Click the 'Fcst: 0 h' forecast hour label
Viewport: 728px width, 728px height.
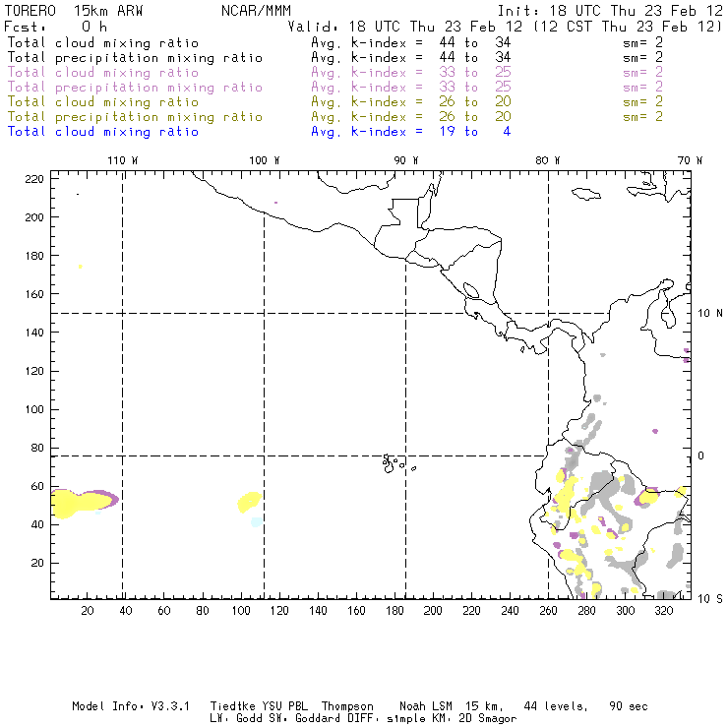(x=55, y=27)
